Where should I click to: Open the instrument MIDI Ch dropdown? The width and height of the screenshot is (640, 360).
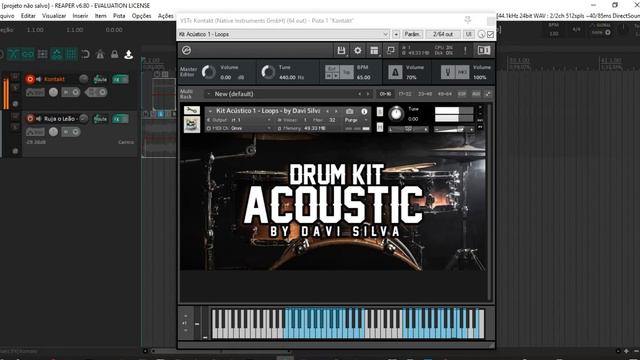click(240, 128)
